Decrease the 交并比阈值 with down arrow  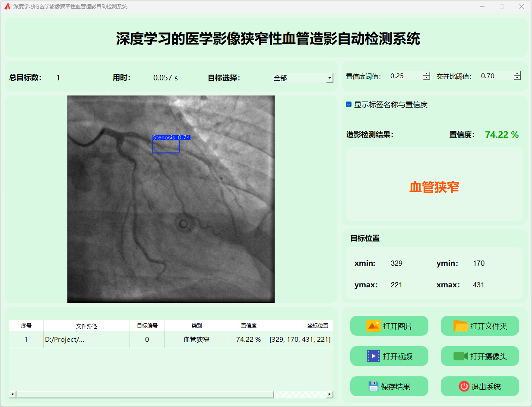517,78
